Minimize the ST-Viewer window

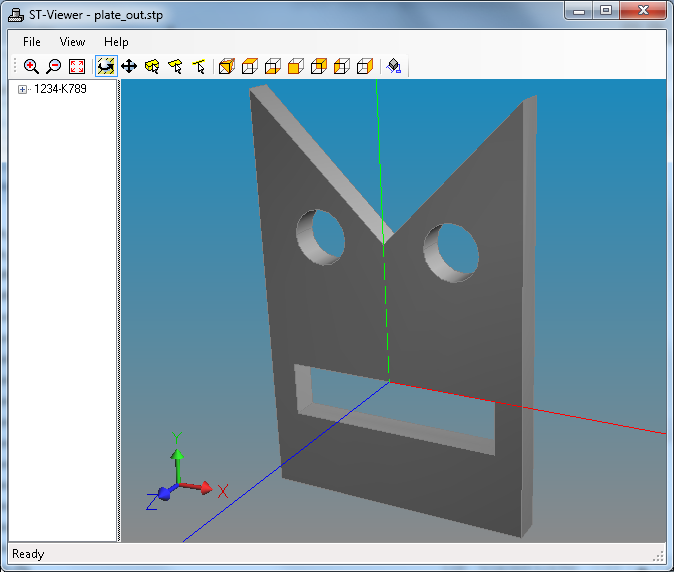pyautogui.click(x=579, y=10)
